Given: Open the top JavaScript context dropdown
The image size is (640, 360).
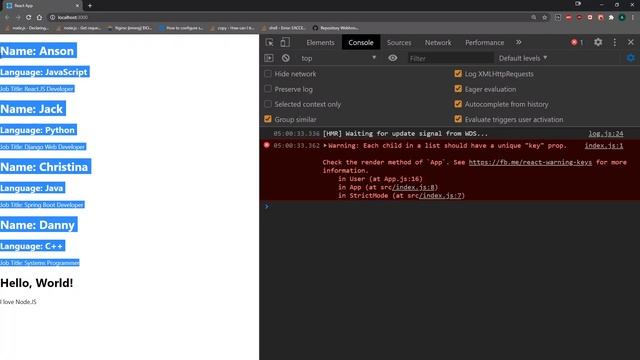Looking at the screenshot, I should pos(338,58).
